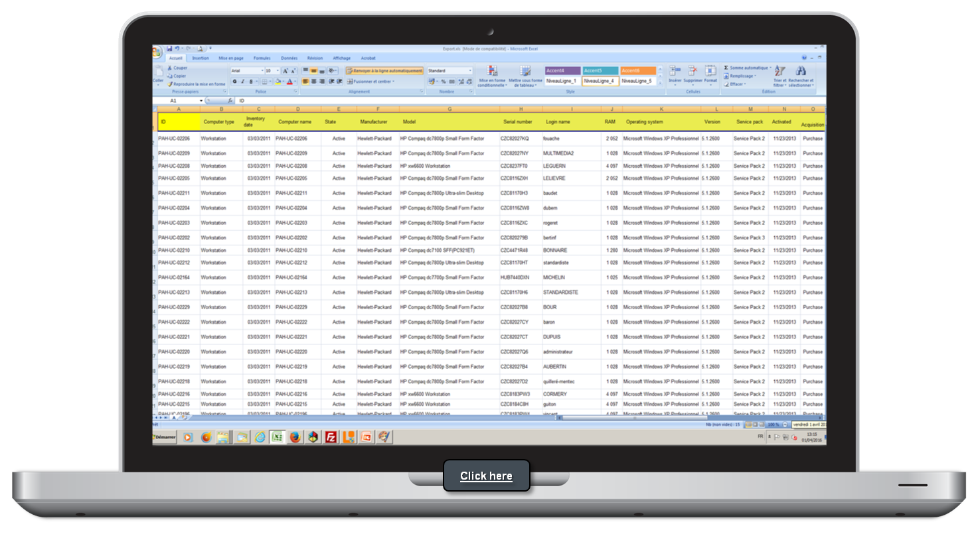Screen dimensions: 980x536
Task: Increase font size with large A icon
Action: [285, 71]
